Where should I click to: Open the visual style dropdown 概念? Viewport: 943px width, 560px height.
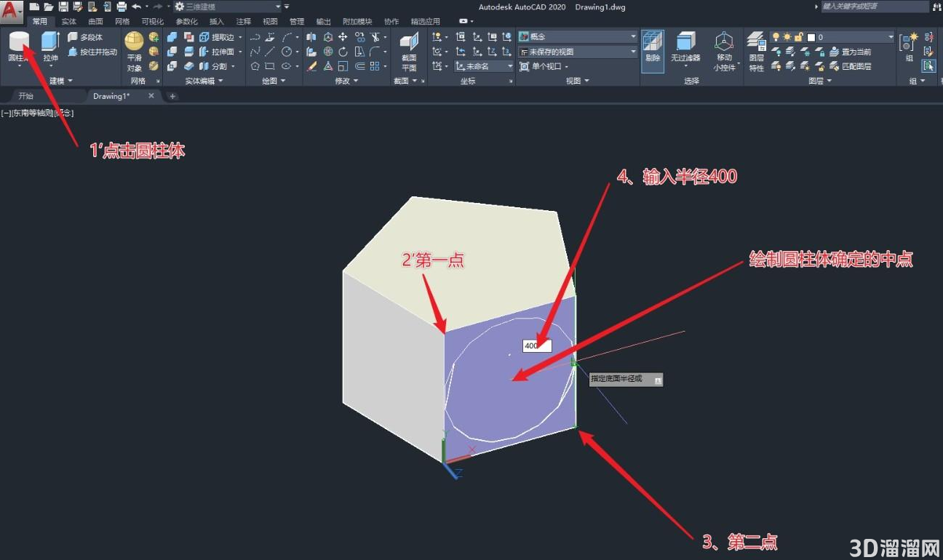pos(578,36)
